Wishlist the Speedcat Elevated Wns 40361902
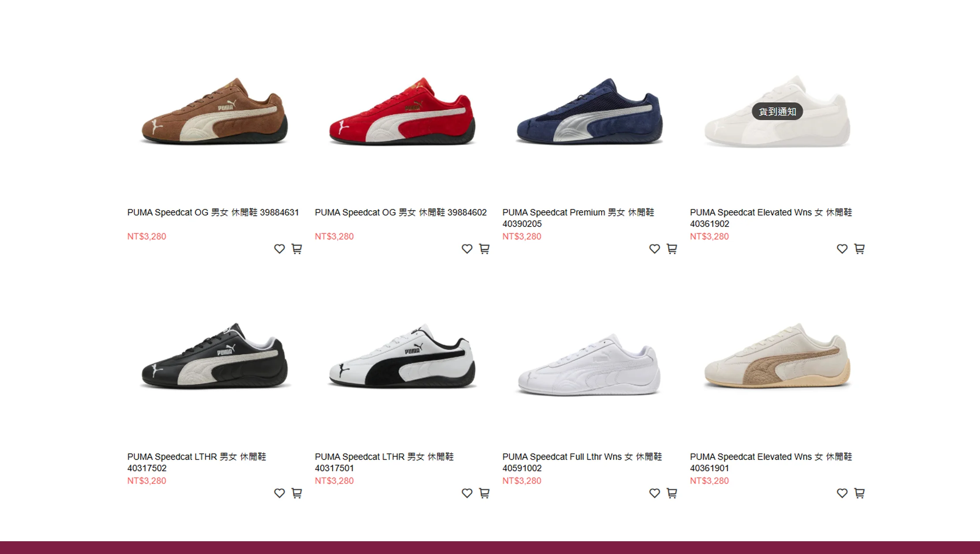The width and height of the screenshot is (980, 554). tap(842, 249)
